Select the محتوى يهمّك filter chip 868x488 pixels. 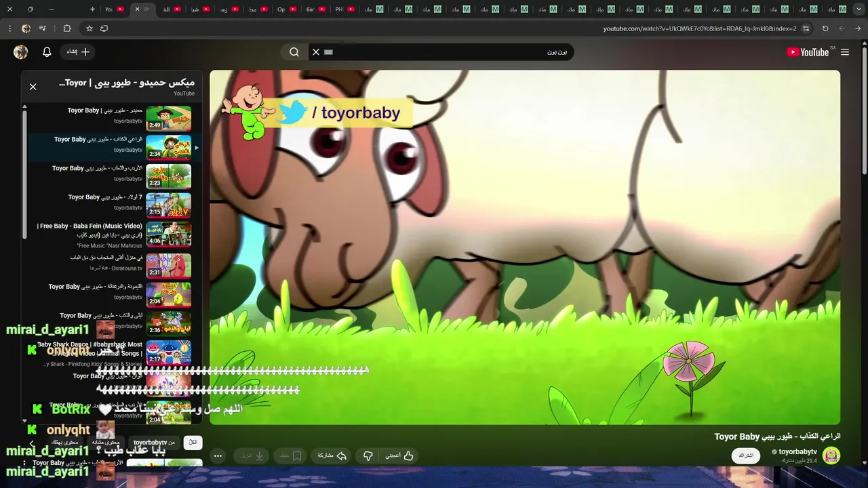[65, 443]
